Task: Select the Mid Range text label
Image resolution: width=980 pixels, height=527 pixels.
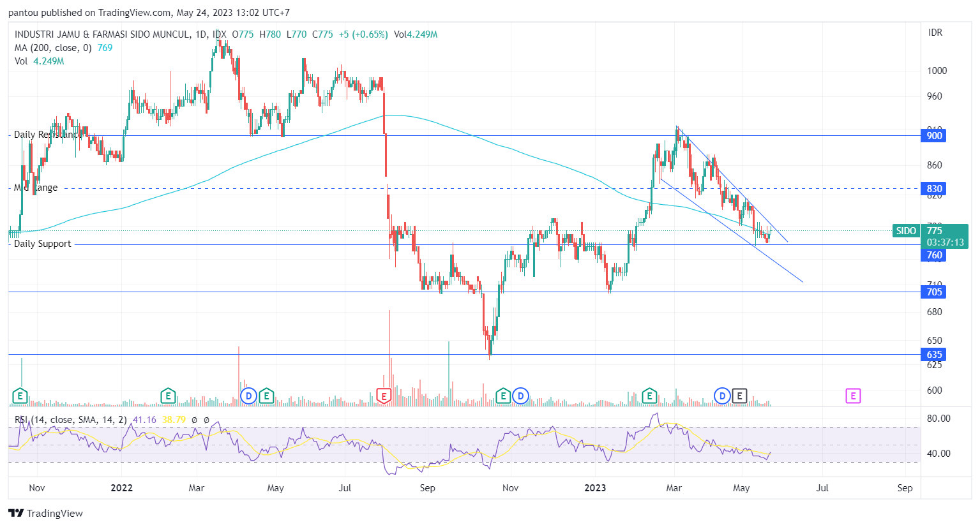Action: click(x=36, y=188)
